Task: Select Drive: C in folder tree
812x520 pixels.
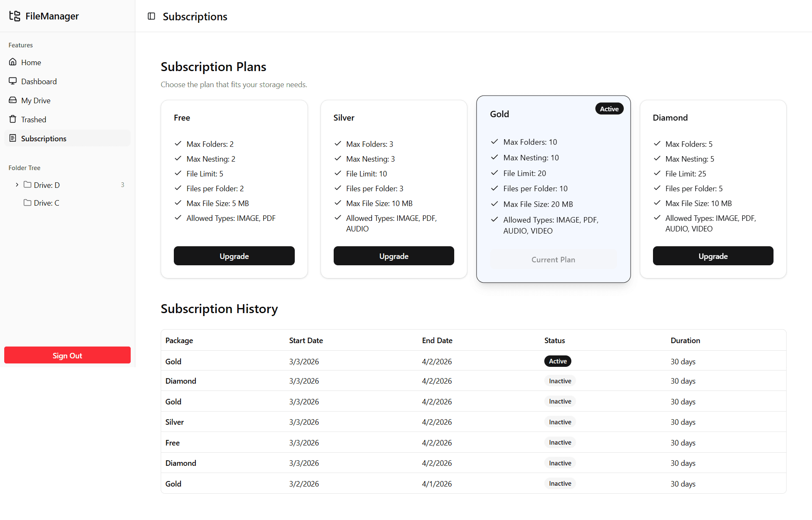Action: [x=47, y=203]
